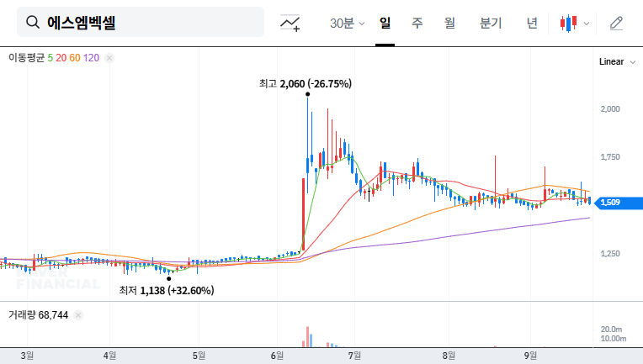643x364 pixels.
Task: Expand the chart type dropdown arrow
Action: coord(587,24)
